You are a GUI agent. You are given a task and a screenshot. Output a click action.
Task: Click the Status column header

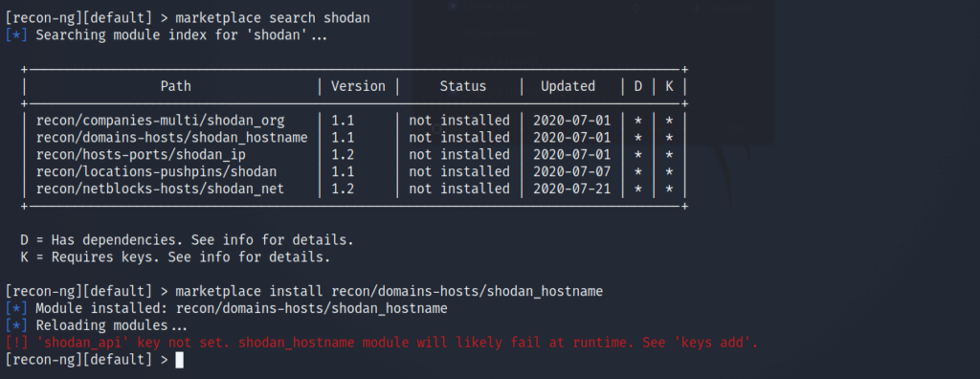click(462, 86)
